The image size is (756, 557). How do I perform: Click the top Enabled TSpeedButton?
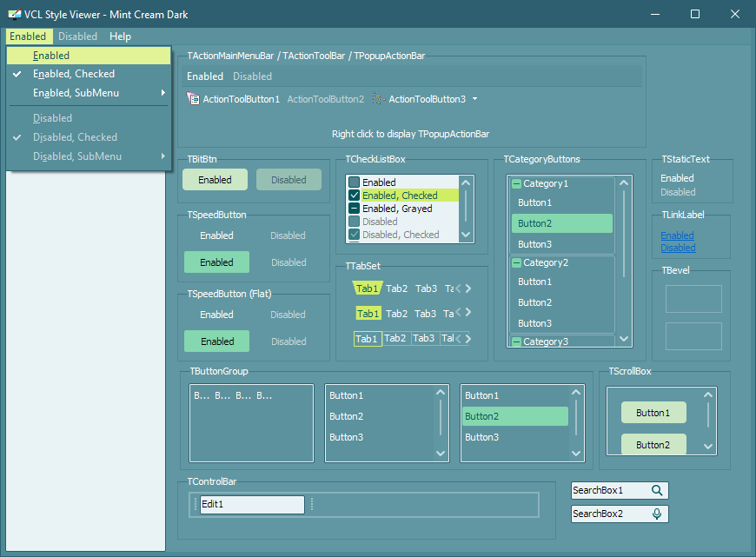point(217,235)
